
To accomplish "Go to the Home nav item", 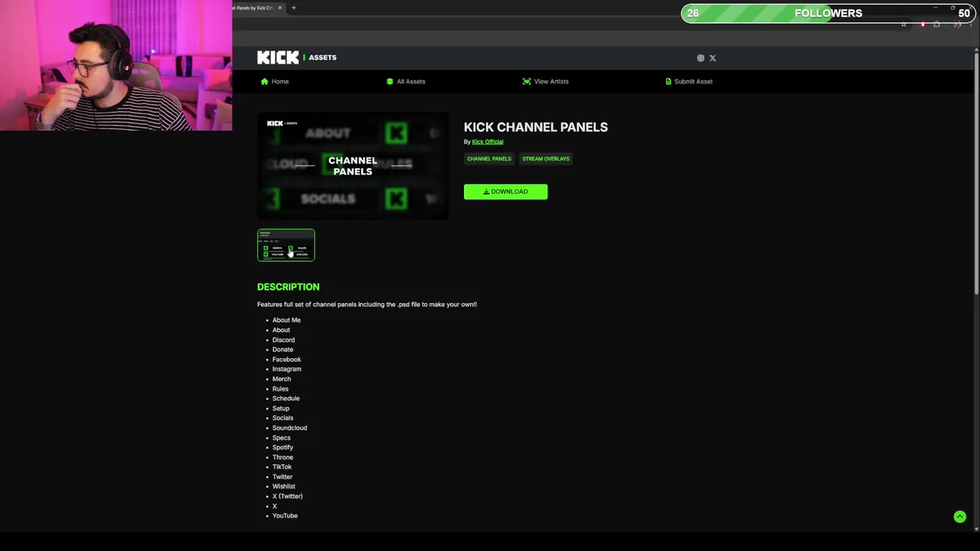I will click(x=275, y=81).
